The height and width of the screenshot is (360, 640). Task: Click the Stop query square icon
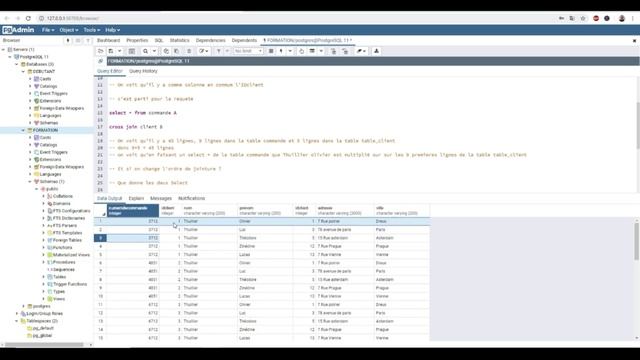[271, 51]
